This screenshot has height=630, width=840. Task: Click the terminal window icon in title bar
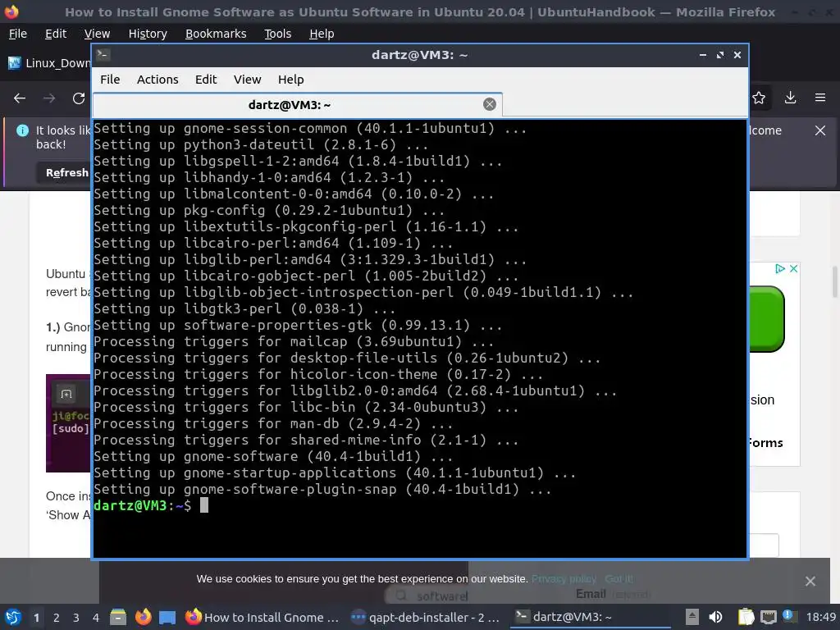[103, 55]
